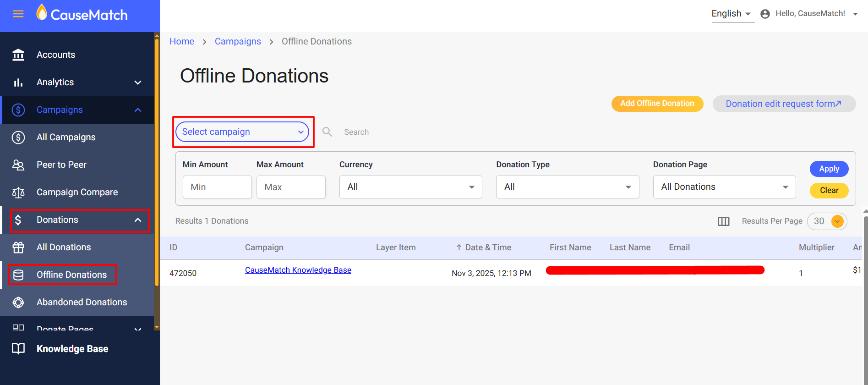
Task: Open the CauseMatch Knowledge Base campaign link
Action: 298,270
